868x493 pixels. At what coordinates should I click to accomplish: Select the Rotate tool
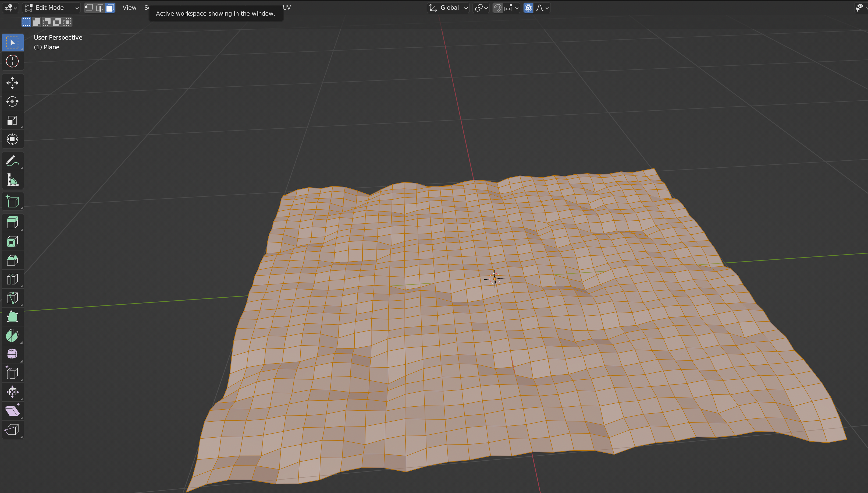point(13,101)
